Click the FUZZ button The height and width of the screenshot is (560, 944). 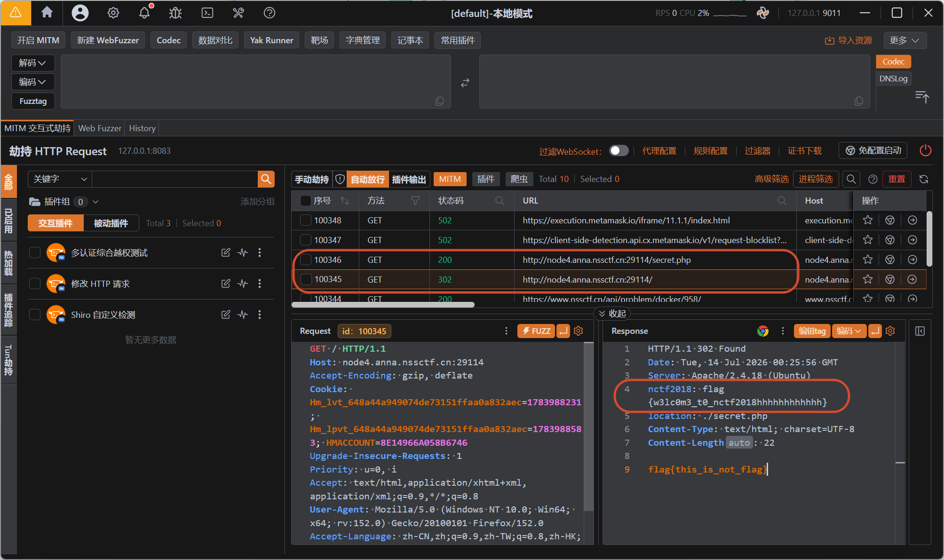(x=536, y=331)
